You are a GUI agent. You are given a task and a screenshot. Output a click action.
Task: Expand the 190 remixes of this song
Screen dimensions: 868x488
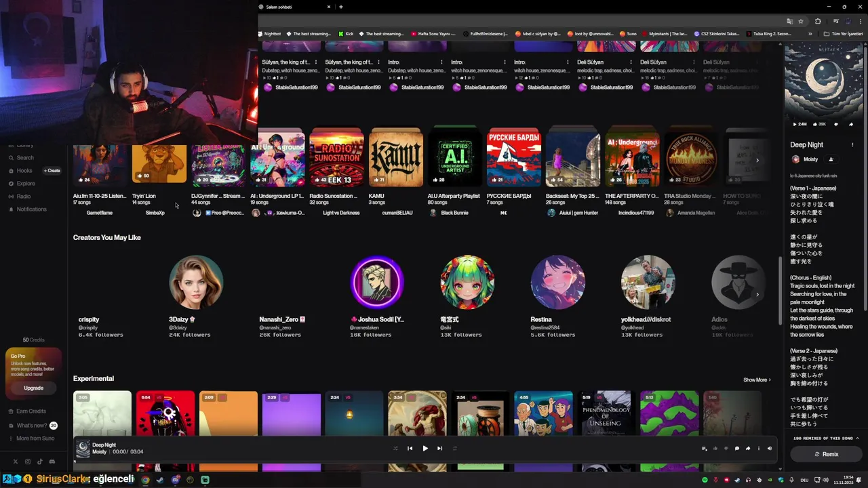(825, 439)
